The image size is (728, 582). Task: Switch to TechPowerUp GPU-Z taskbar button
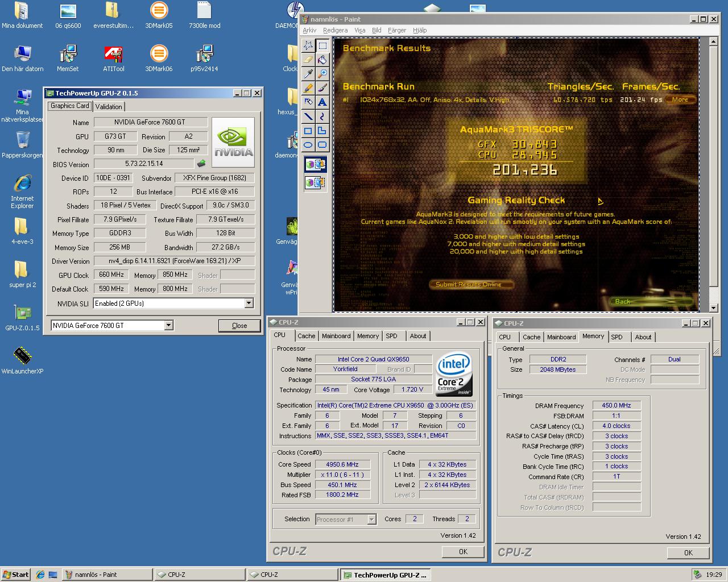click(x=385, y=575)
